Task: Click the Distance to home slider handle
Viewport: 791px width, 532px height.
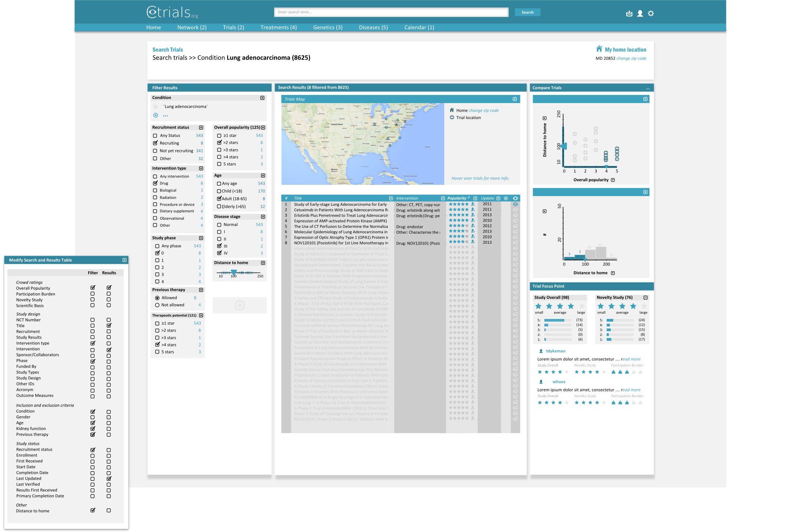Action: coord(234,272)
